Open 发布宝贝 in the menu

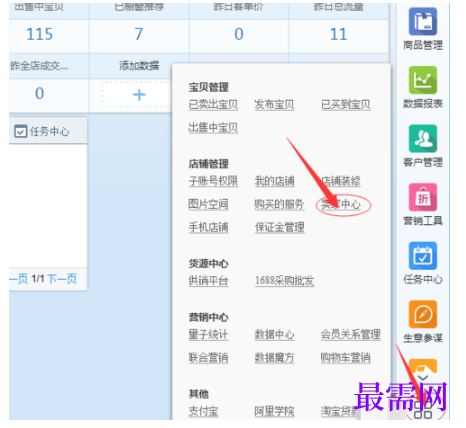275,105
